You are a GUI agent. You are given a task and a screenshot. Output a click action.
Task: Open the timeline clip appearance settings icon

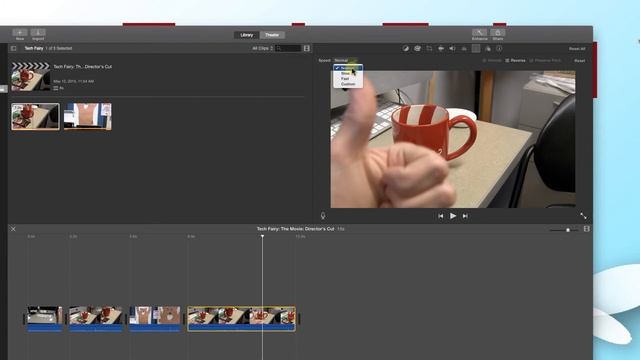(x=587, y=229)
